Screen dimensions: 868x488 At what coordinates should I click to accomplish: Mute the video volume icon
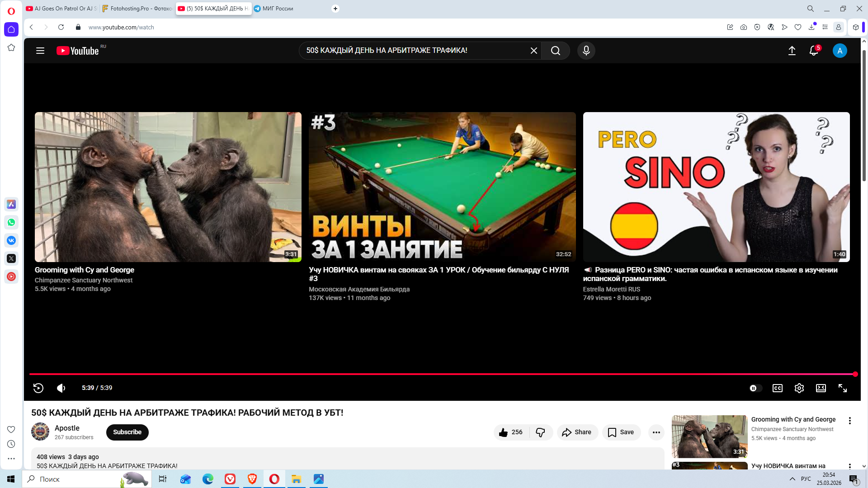pyautogui.click(x=61, y=388)
